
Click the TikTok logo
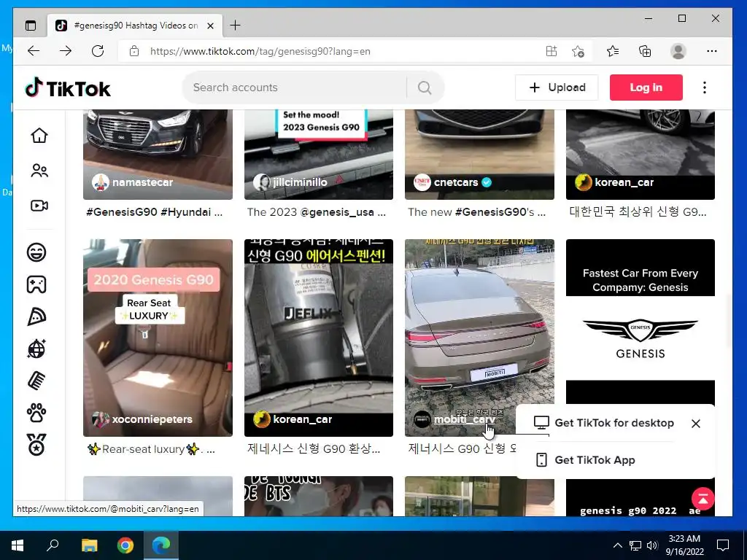[68, 88]
